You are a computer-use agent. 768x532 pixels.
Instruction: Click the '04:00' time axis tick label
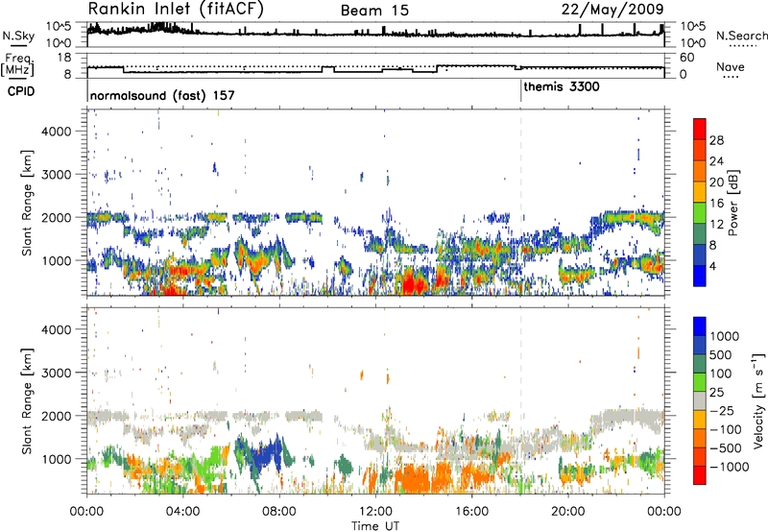182,512
